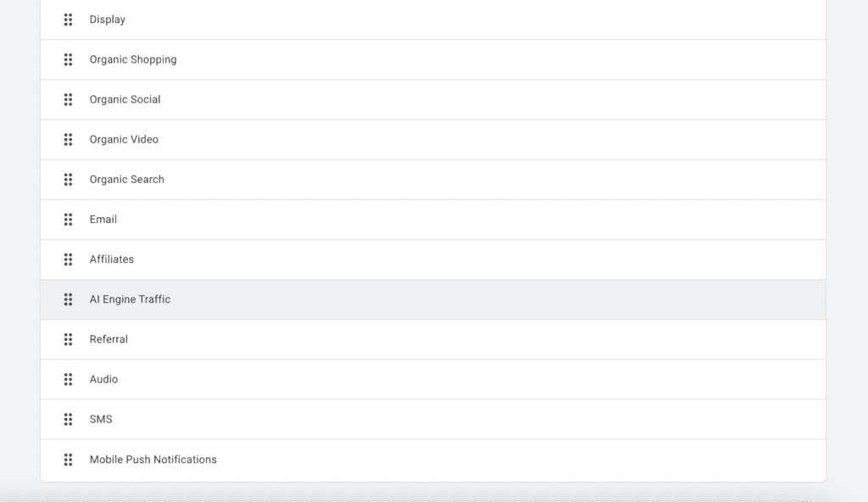Select the Affiliates row grip icon
This screenshot has height=502, width=868.
pos(68,259)
